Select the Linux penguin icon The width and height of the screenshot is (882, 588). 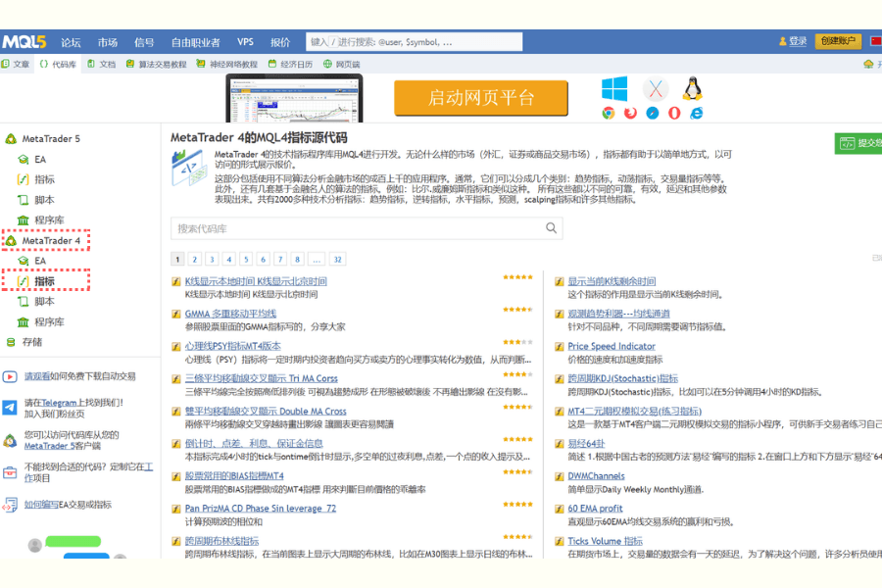691,90
